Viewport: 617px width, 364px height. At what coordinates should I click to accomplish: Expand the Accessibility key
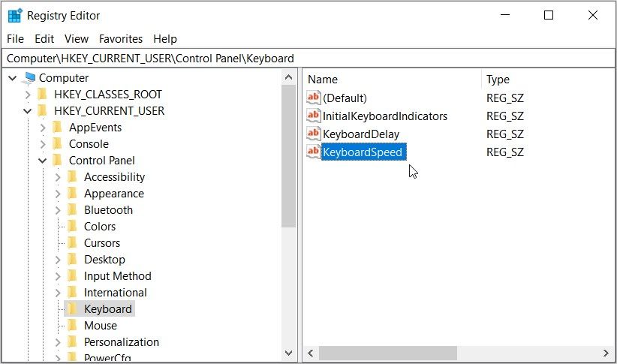click(x=58, y=177)
